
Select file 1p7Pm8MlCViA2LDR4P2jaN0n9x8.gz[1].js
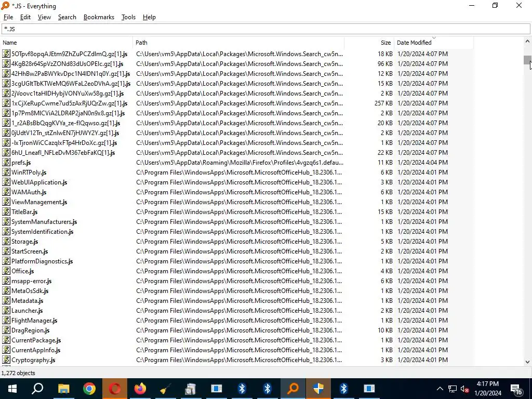pyautogui.click(x=68, y=113)
